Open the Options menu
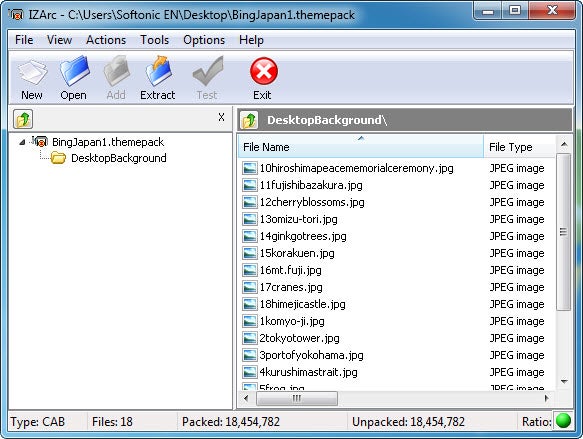 coord(204,40)
